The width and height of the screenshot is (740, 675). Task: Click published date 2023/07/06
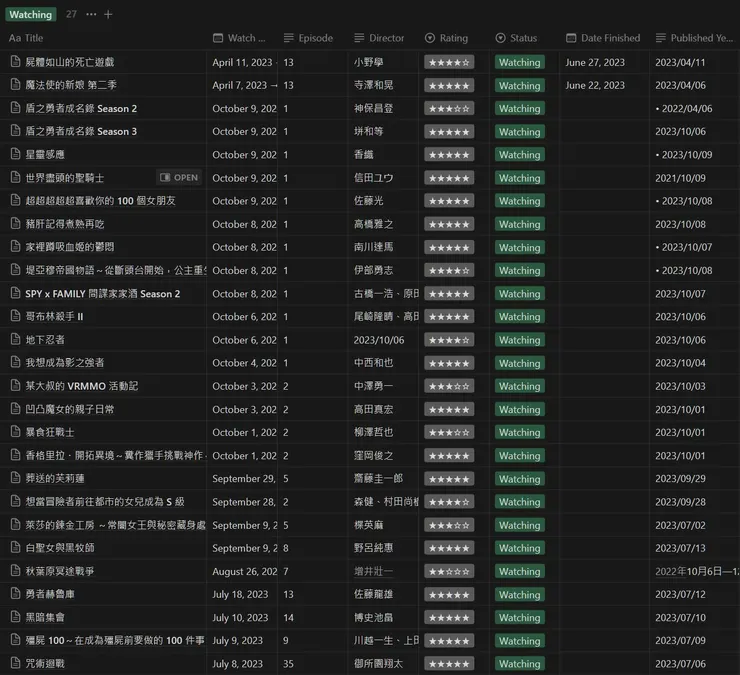[680, 664]
